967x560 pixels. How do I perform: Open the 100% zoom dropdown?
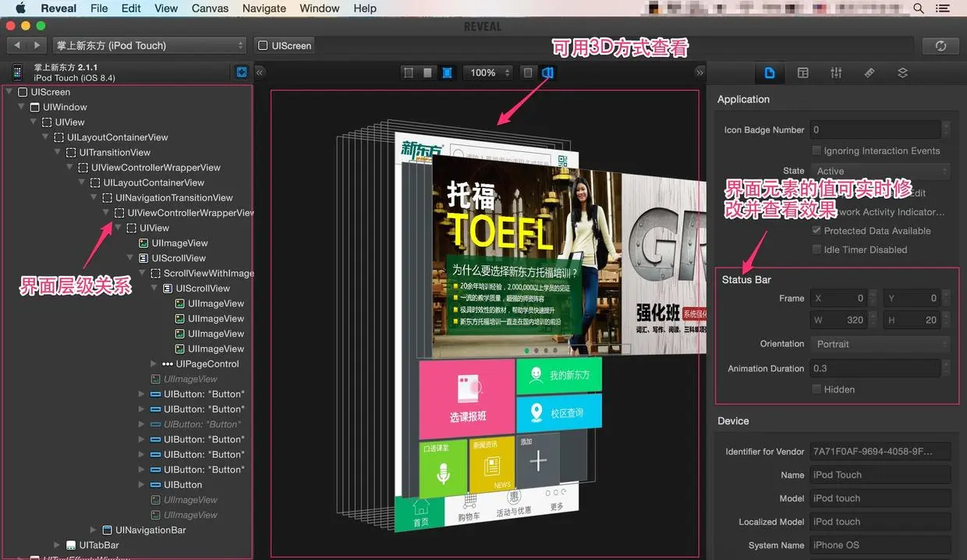[x=488, y=73]
